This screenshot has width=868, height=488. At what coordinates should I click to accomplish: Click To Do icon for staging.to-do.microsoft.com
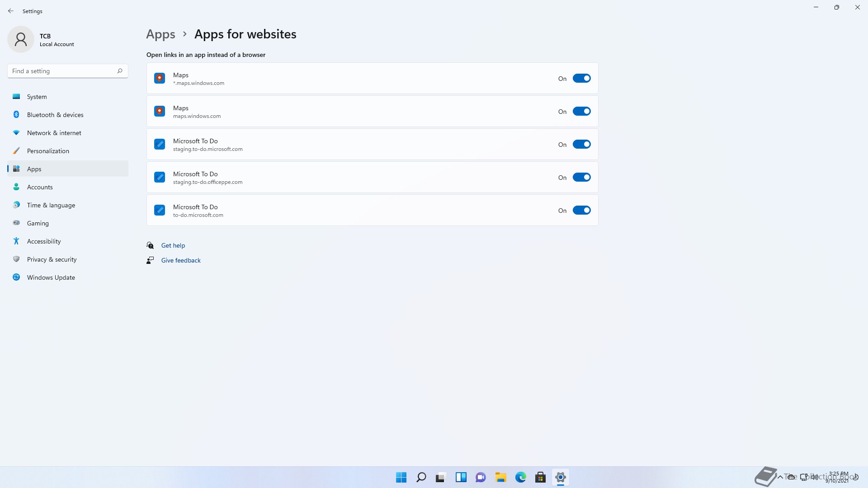click(160, 144)
